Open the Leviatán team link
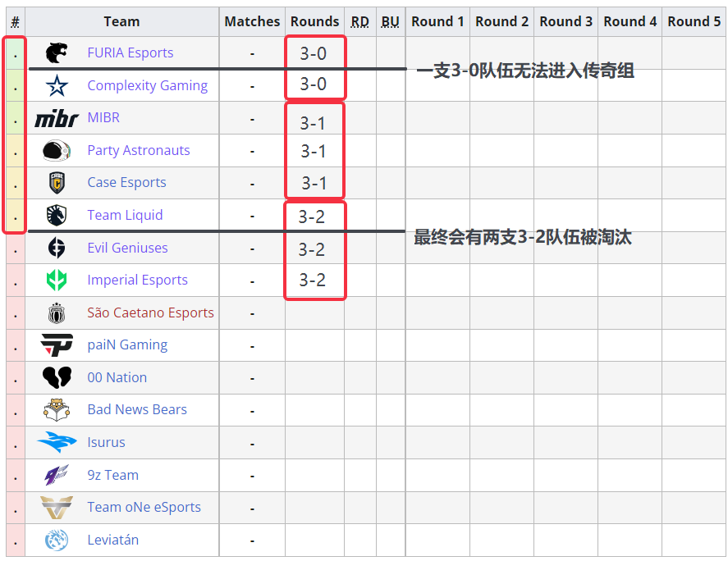This screenshot has width=728, height=561. [113, 540]
